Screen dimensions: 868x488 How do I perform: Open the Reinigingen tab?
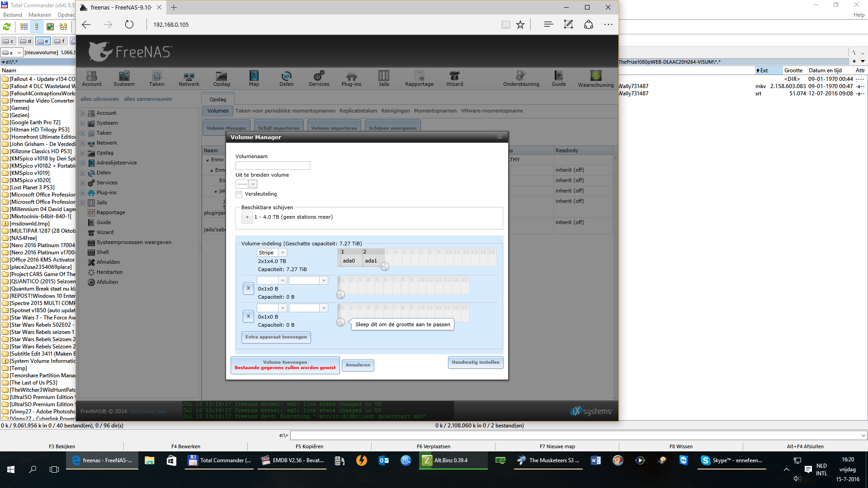396,111
